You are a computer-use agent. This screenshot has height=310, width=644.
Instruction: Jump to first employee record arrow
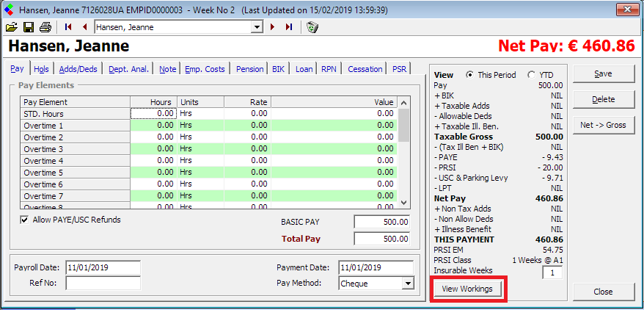69,27
